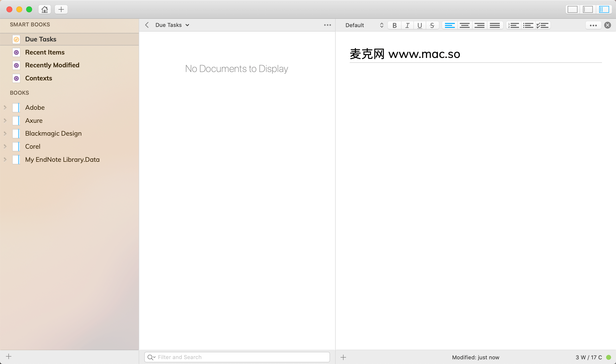The height and width of the screenshot is (364, 616).
Task: Insert a checklist
Action: point(542,25)
